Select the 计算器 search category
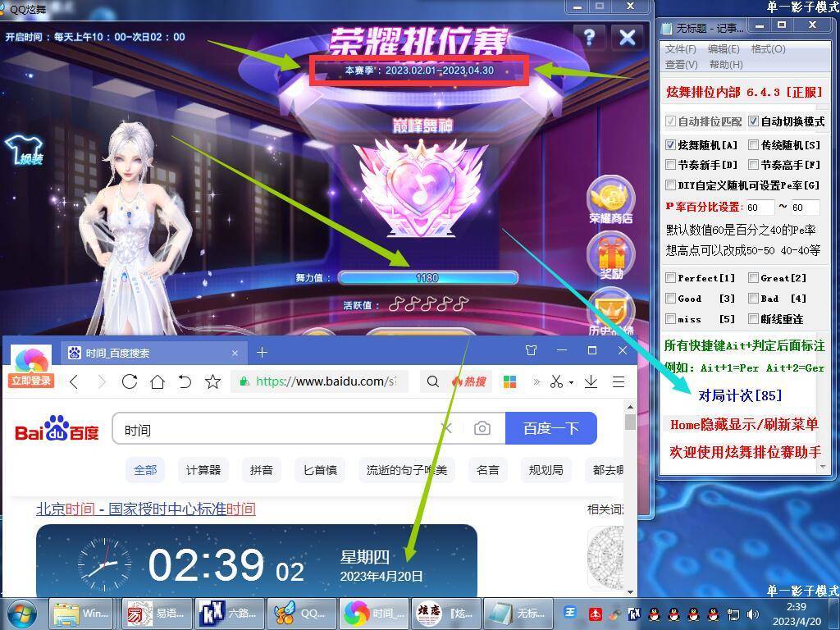Screen dimensions: 840x630 pyautogui.click(x=203, y=470)
